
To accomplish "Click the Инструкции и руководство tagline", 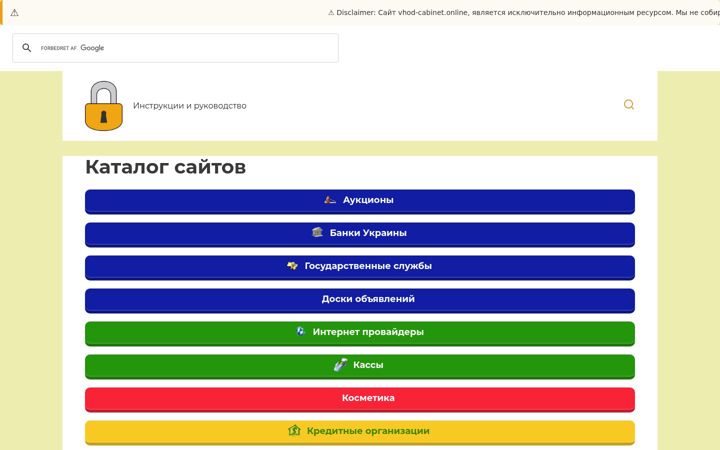I will click(x=190, y=106).
